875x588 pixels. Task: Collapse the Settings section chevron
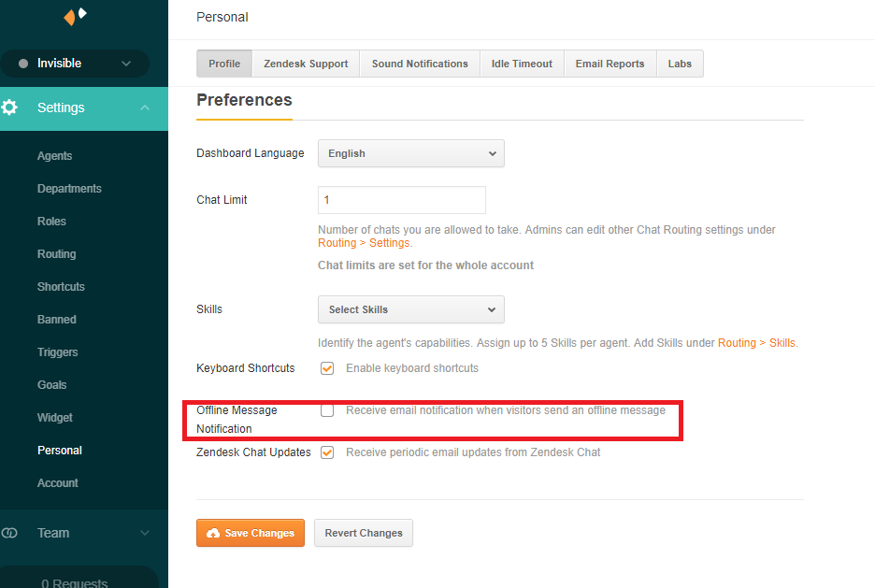144,108
